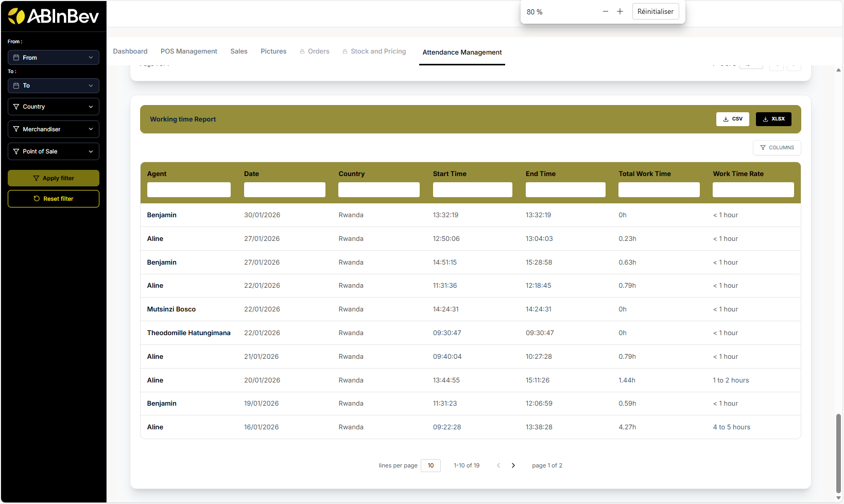Switch to the POS Management tab
Viewport: 844px width, 504px height.
(x=188, y=51)
